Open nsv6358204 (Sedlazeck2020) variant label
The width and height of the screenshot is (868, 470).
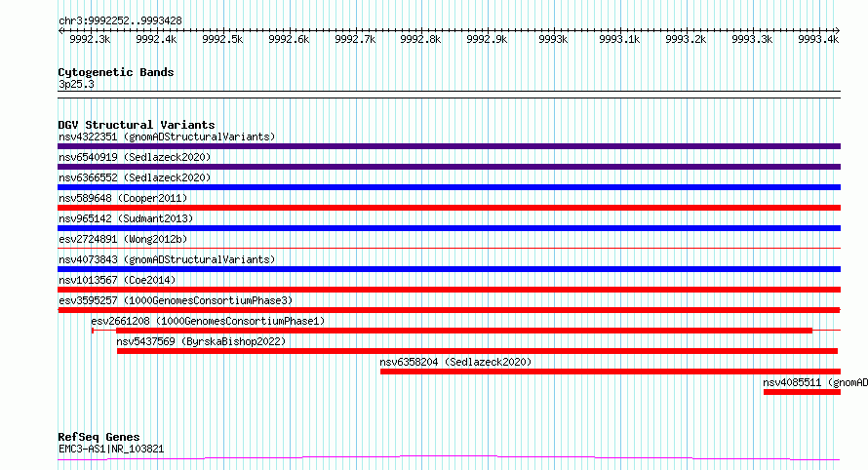pos(455,362)
